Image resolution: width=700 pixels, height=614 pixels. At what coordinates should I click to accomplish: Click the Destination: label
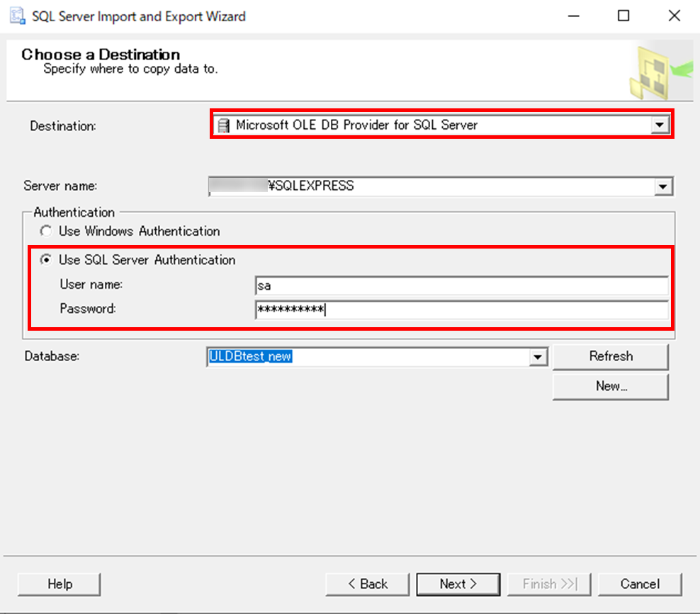[x=63, y=126]
